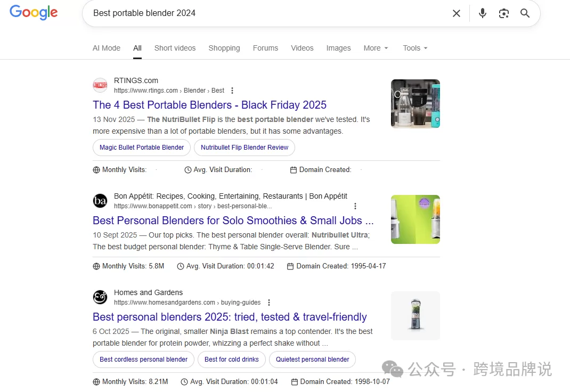This screenshot has width=570, height=392.
Task: Open three-dot menu for Homes and Gardens result
Action: 269,303
